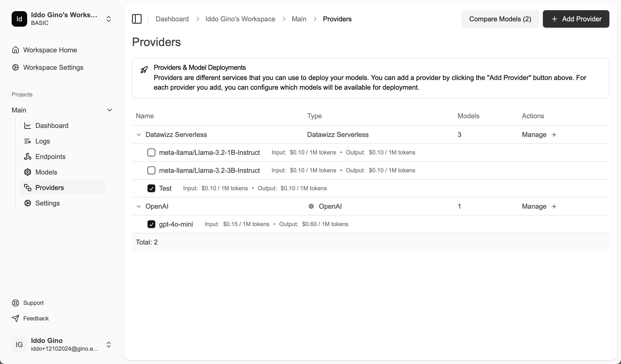Open the Dashboard item under Main

pos(52,126)
